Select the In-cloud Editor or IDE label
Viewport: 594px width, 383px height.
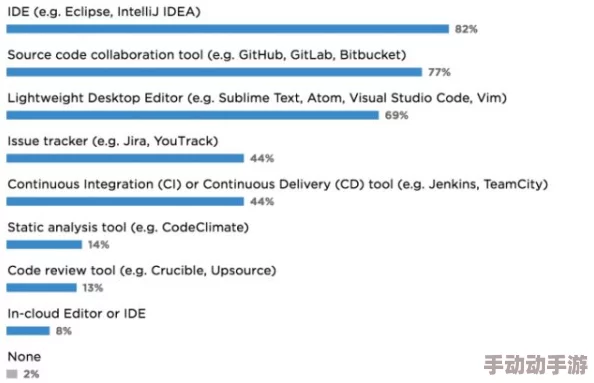[77, 314]
